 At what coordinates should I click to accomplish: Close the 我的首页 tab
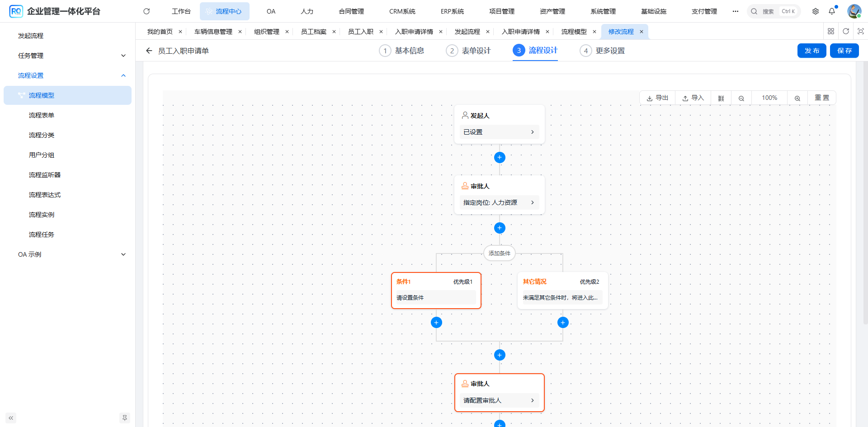click(x=180, y=32)
